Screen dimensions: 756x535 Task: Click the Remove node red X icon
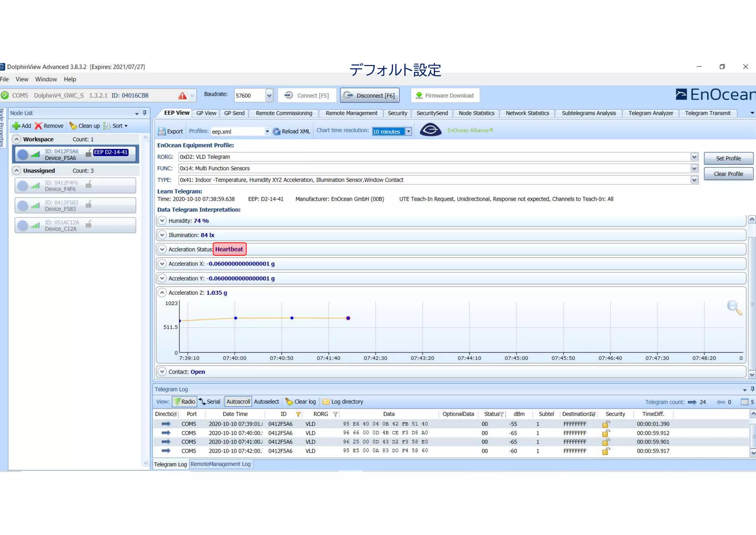coord(38,126)
